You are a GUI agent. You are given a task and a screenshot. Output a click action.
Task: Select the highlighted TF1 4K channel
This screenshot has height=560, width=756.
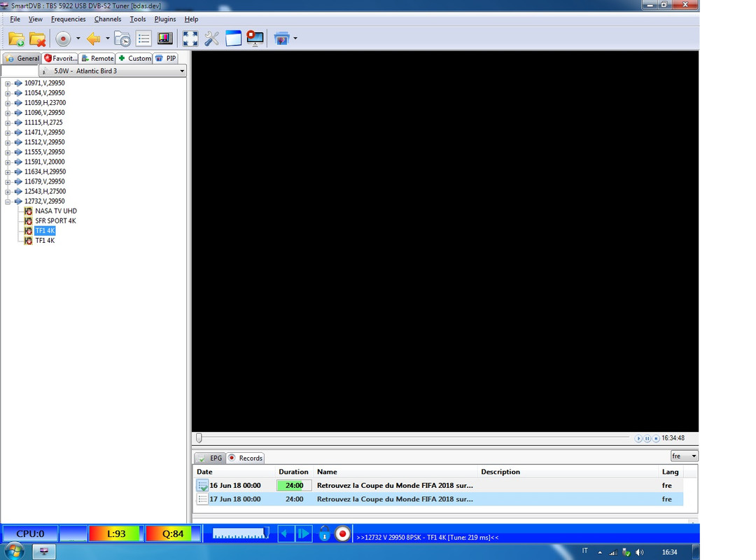pos(45,230)
